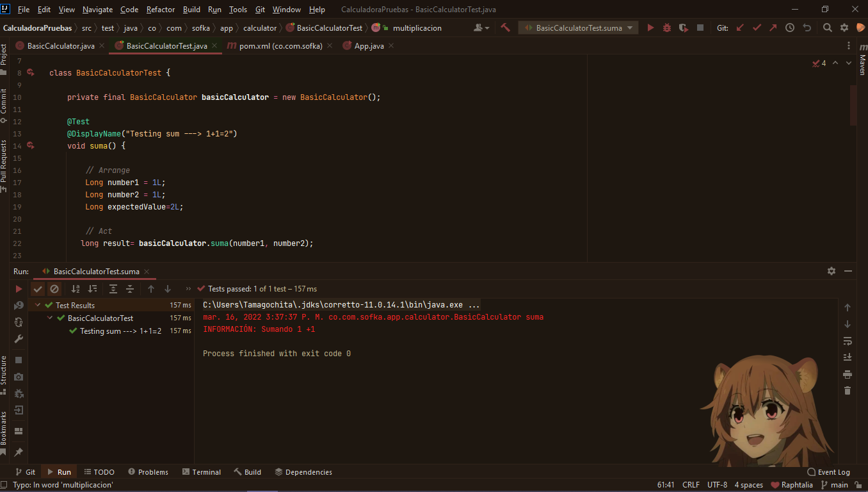Open the main branch popup in status bar
This screenshot has width=868, height=492.
[839, 485]
